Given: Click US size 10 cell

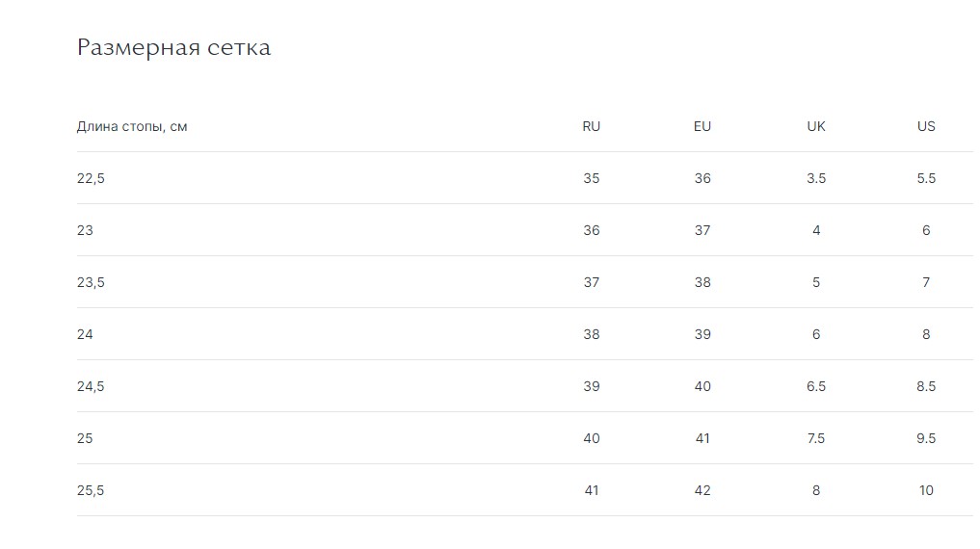Looking at the screenshot, I should coord(926,490).
